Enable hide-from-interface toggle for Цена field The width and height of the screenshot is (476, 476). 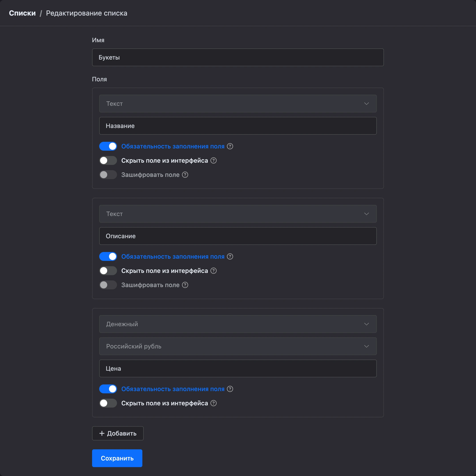pyautogui.click(x=108, y=403)
